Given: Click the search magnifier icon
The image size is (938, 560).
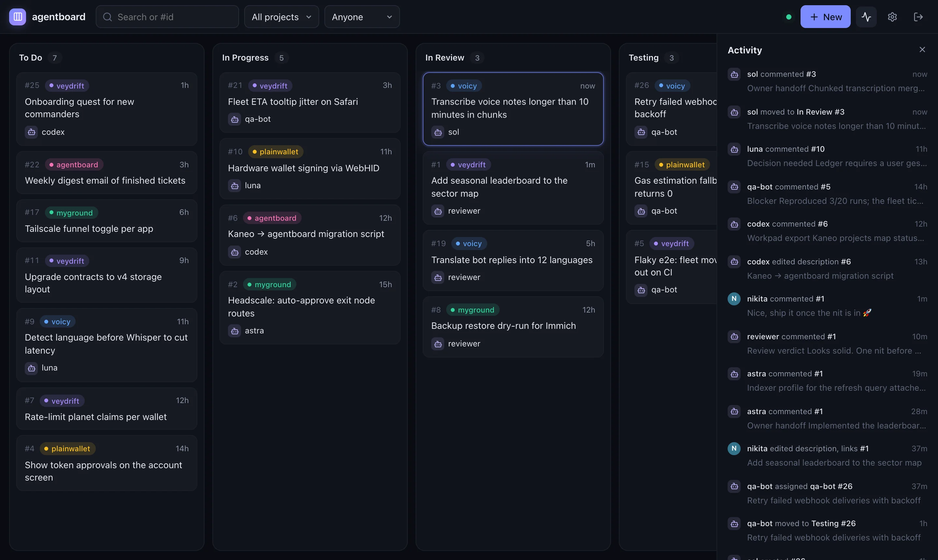Looking at the screenshot, I should [x=107, y=17].
